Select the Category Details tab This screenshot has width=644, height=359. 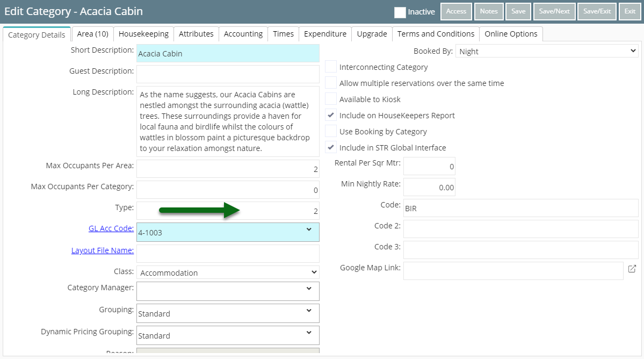pyautogui.click(x=37, y=35)
